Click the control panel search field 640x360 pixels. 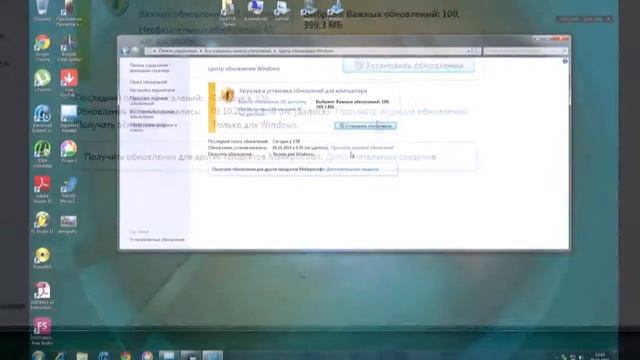click(526, 51)
